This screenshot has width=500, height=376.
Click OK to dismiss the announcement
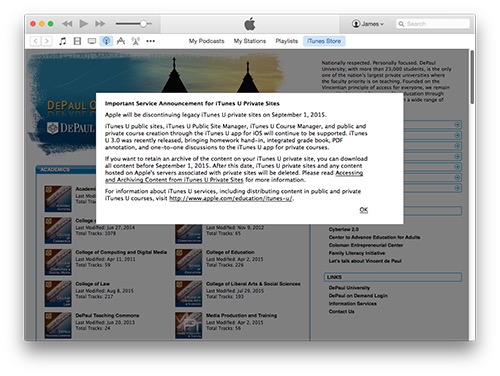(x=364, y=210)
